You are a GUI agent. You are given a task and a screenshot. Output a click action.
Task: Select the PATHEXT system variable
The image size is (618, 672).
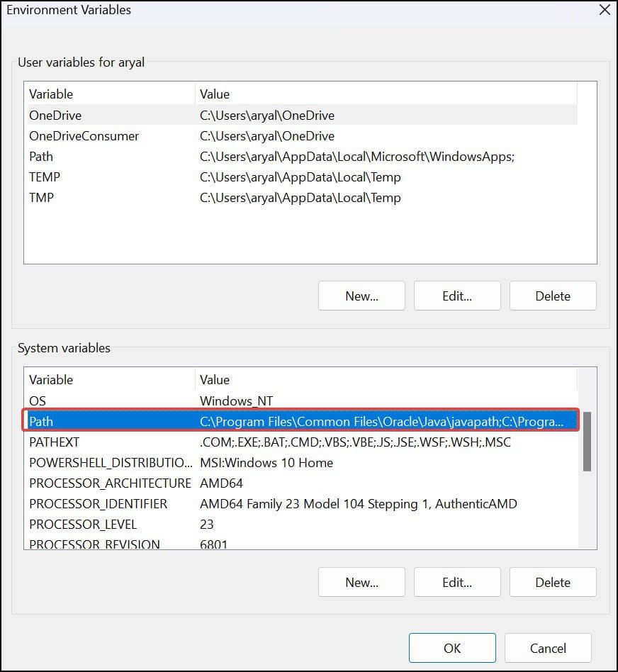pyautogui.click(x=106, y=442)
